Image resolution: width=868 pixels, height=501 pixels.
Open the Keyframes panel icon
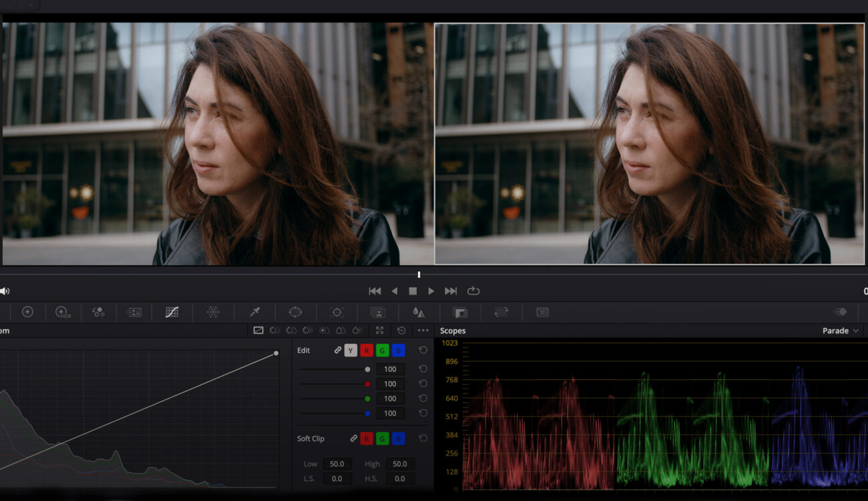click(x=840, y=312)
